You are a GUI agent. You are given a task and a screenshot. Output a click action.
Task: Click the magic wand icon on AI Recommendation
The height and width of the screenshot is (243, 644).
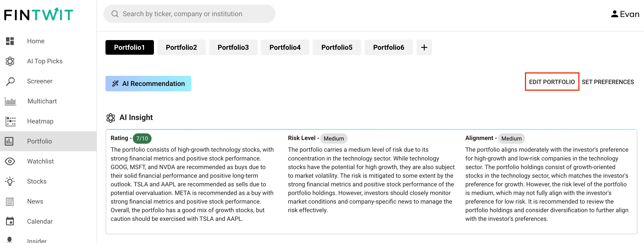115,83
